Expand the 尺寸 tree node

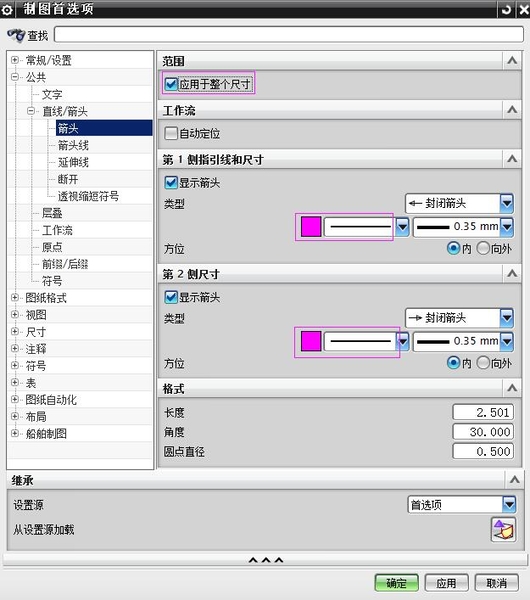[x=15, y=331]
